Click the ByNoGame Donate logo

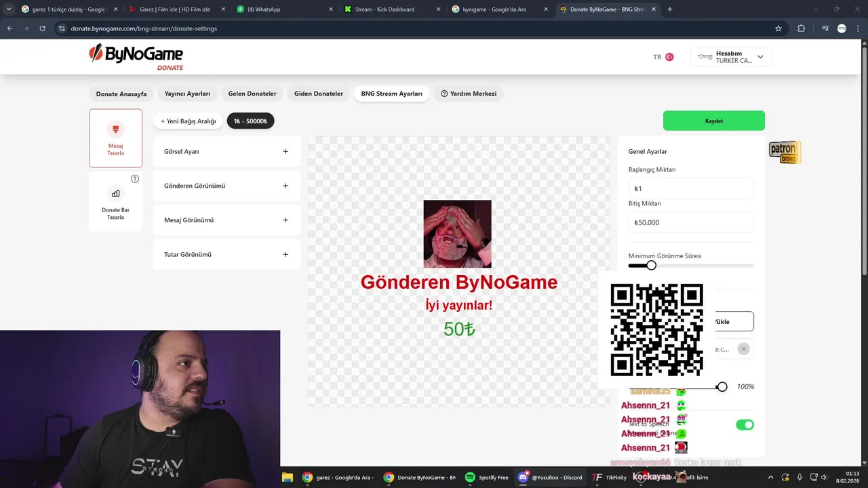(136, 57)
